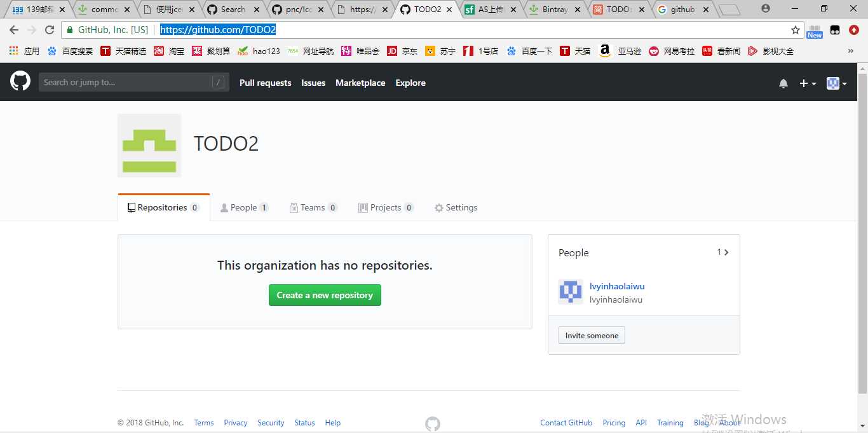
Task: Switch to the Teams tab
Action: pyautogui.click(x=313, y=207)
